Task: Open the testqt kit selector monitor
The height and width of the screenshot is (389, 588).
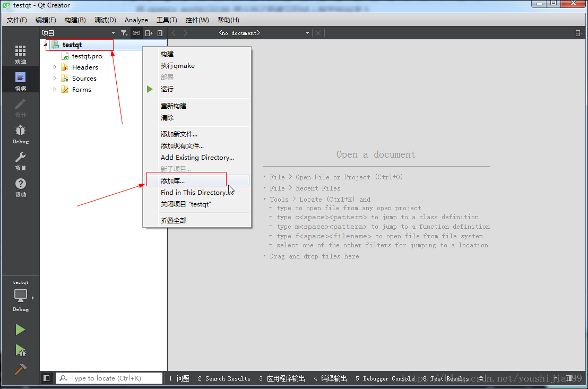Action: [x=20, y=296]
